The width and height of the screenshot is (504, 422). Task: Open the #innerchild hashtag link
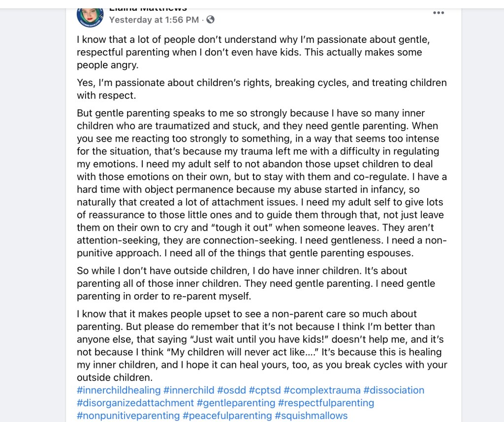click(189, 390)
